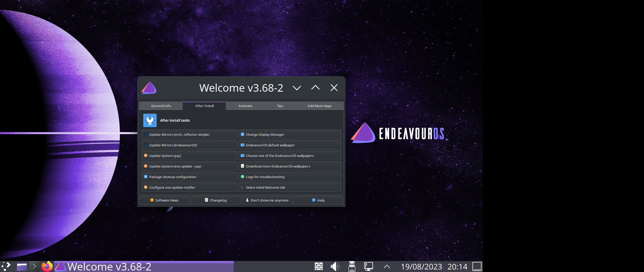The width and height of the screenshot is (644, 272).
Task: Minimize the Welcome window with down chevron
Action: [297, 88]
